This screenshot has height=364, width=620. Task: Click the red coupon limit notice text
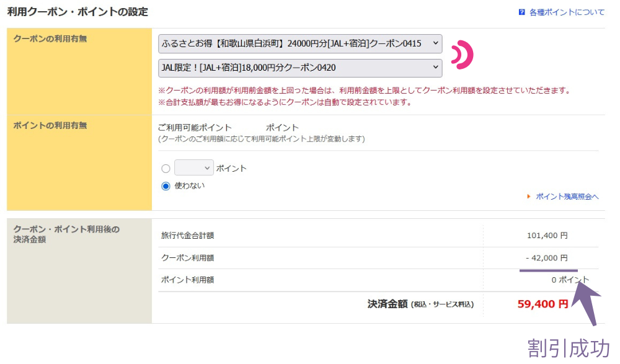pyautogui.click(x=363, y=91)
